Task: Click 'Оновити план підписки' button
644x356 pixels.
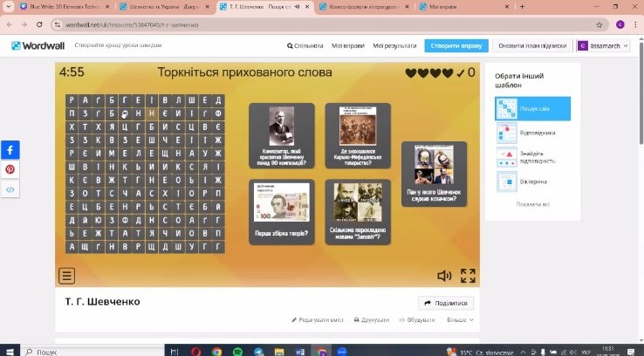Action: pos(532,46)
